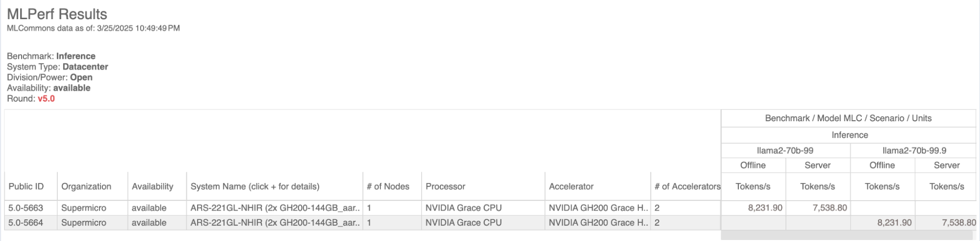Click the Public ID column header
The width and height of the screenshot is (980, 241).
(x=26, y=187)
